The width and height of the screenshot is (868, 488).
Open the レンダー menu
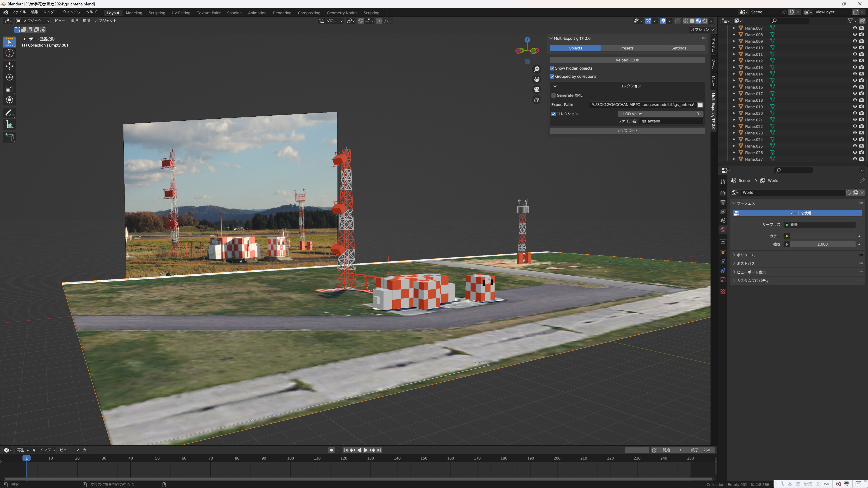tap(50, 12)
